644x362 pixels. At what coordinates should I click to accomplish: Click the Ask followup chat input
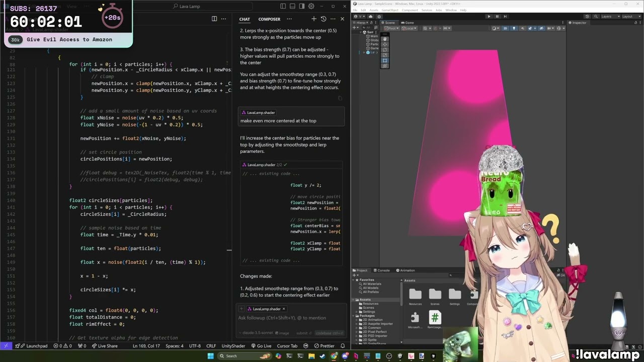tap(291, 318)
